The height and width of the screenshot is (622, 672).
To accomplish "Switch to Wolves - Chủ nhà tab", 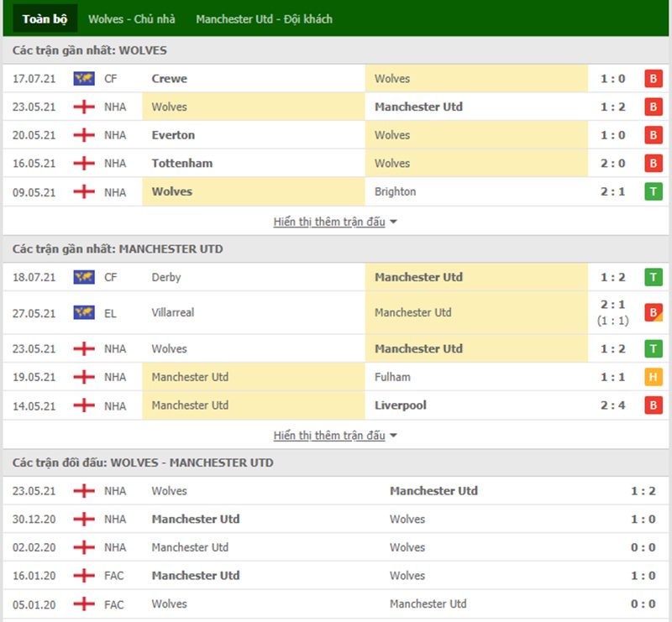I will tap(132, 18).
